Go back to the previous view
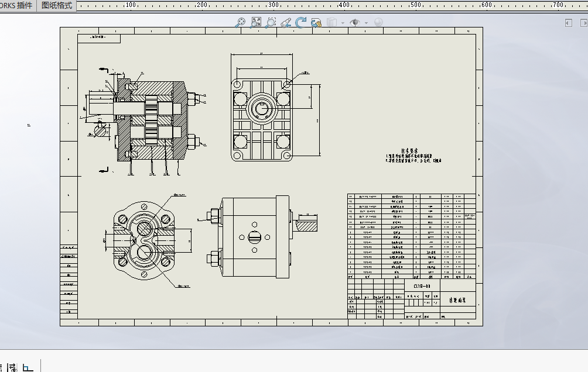Screen dimensions: 588x372 pos(286,22)
